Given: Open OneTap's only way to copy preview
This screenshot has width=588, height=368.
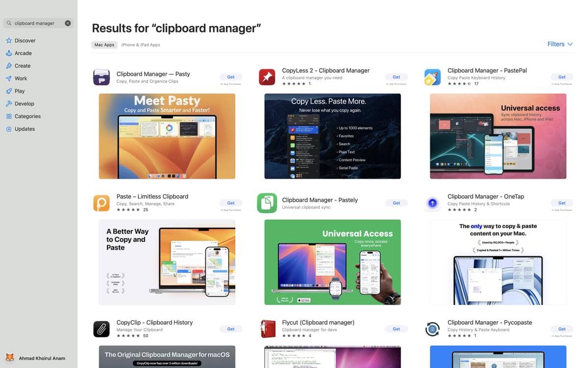Looking at the screenshot, I should (x=498, y=263).
